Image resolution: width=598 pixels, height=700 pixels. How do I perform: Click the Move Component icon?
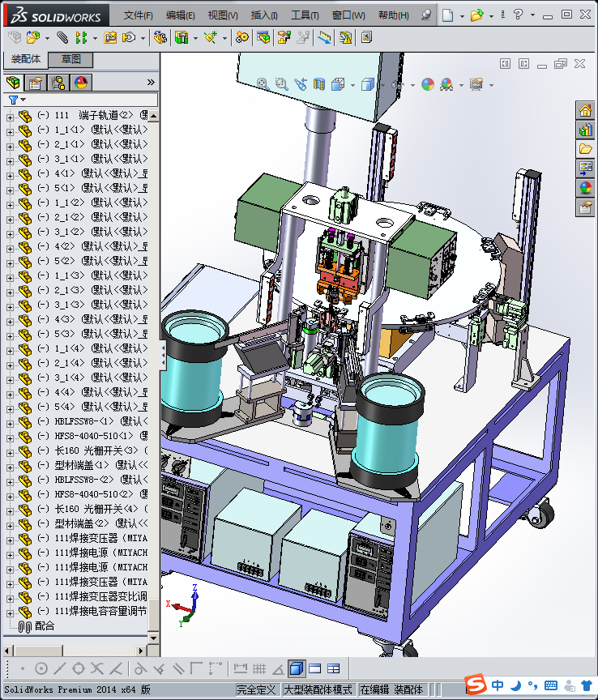(x=129, y=38)
